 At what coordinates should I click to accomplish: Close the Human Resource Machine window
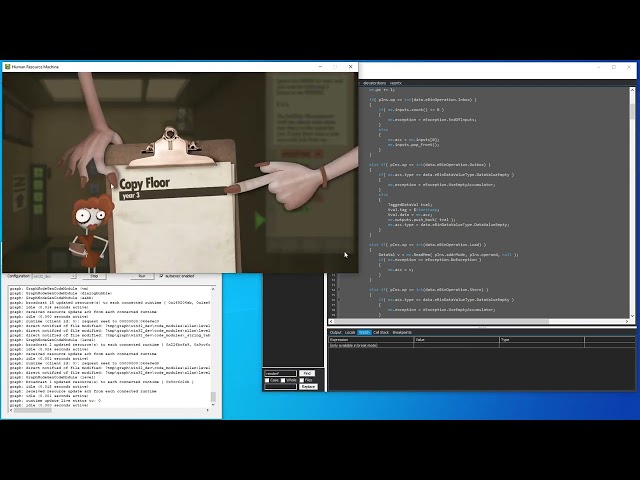coord(350,67)
